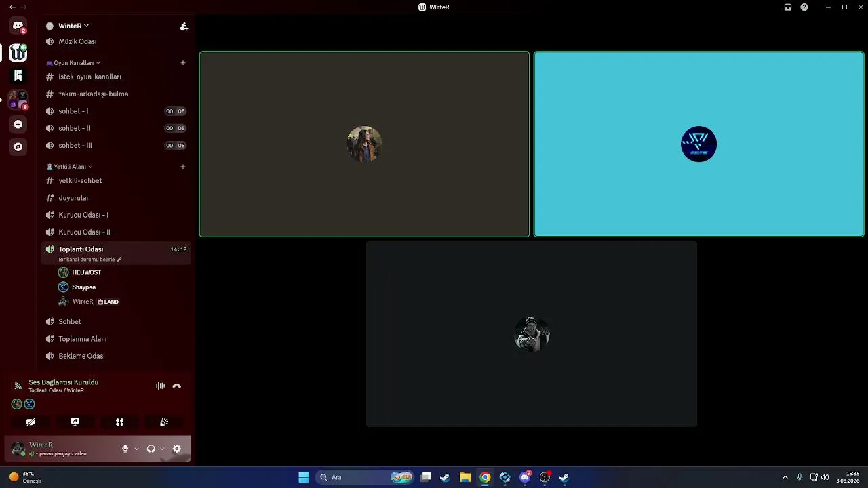
Task: Join the Bekleme Odası channel
Action: pos(115,356)
